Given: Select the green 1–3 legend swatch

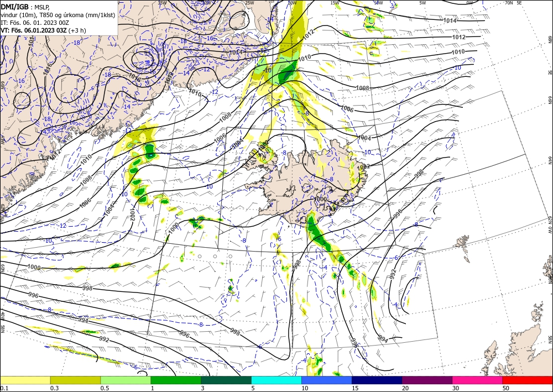Looking at the screenshot, I should [x=176, y=380].
